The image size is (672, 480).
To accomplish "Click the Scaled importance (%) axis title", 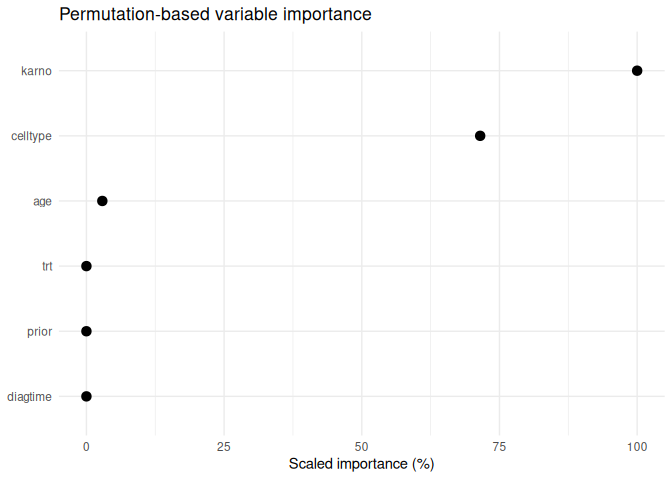I will point(361,465).
